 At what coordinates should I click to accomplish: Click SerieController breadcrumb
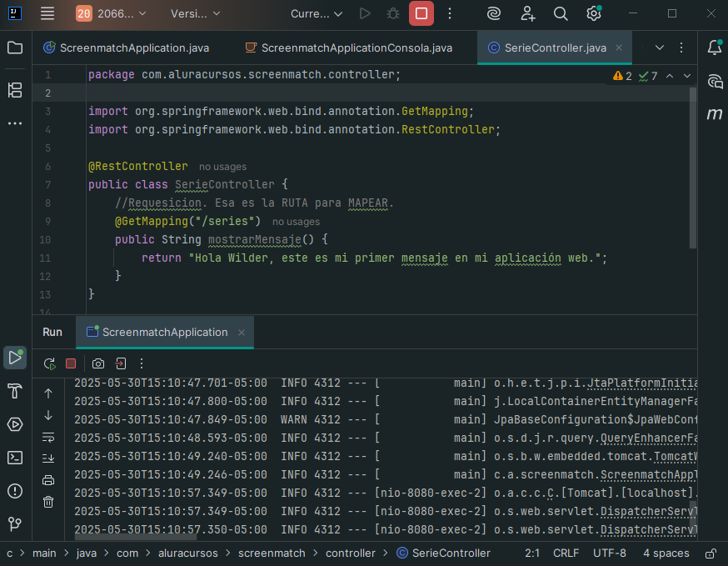pyautogui.click(x=444, y=553)
